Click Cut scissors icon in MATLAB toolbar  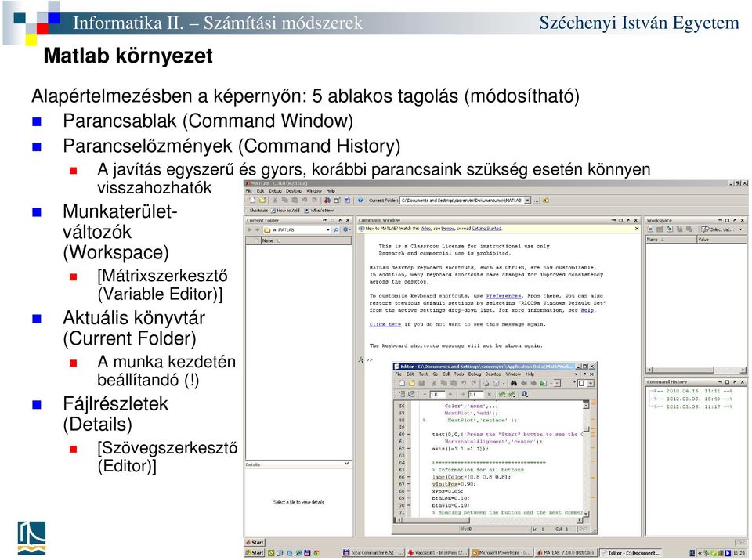point(275,200)
